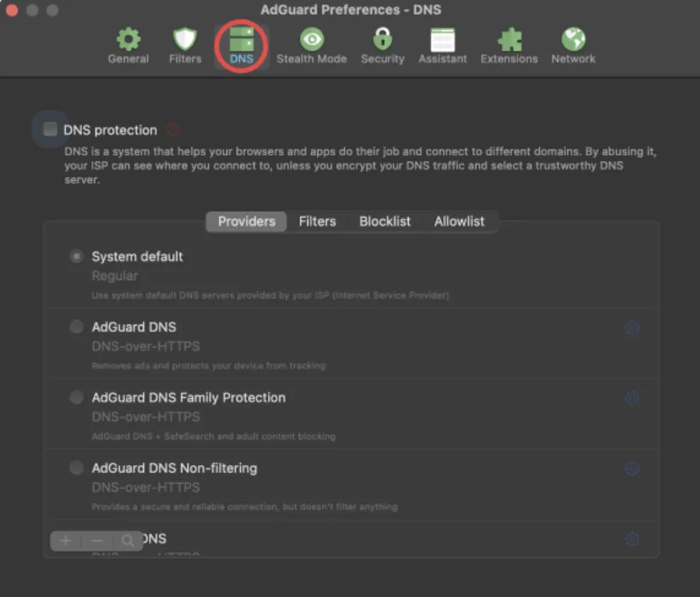The width and height of the screenshot is (700, 597).
Task: Select the System default DNS provider
Action: [x=76, y=256]
